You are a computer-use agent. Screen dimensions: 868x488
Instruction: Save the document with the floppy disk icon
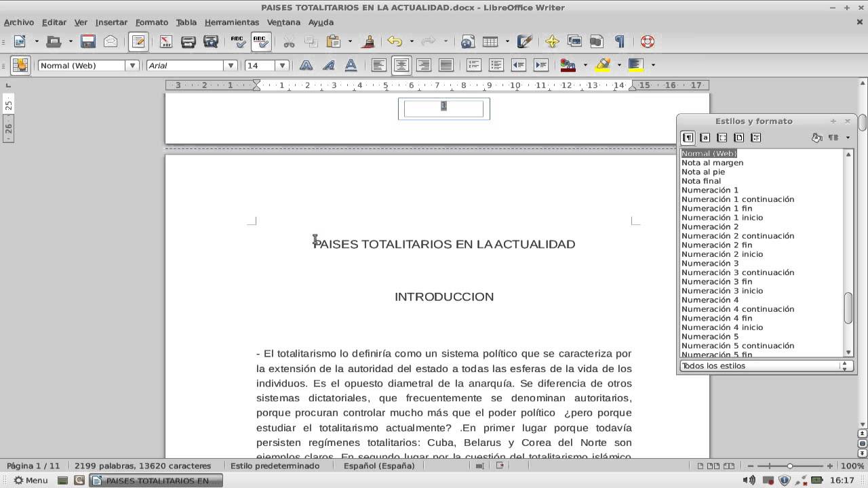pyautogui.click(x=88, y=41)
